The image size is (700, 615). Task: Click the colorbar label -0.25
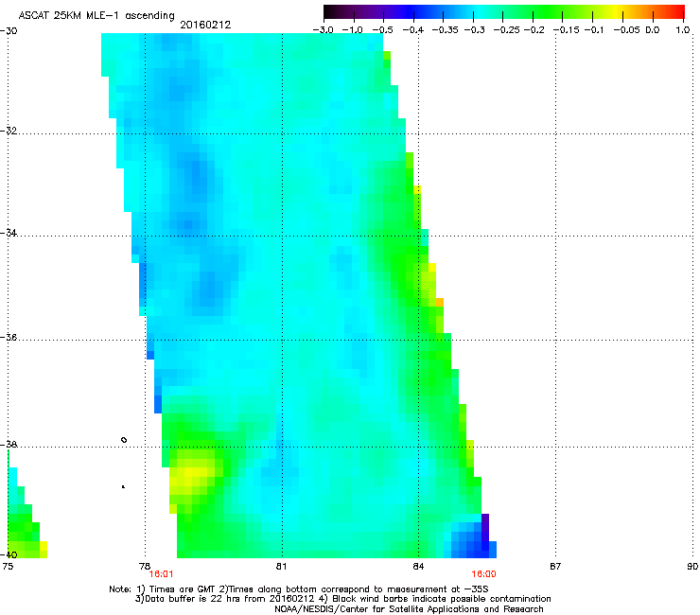507,30
